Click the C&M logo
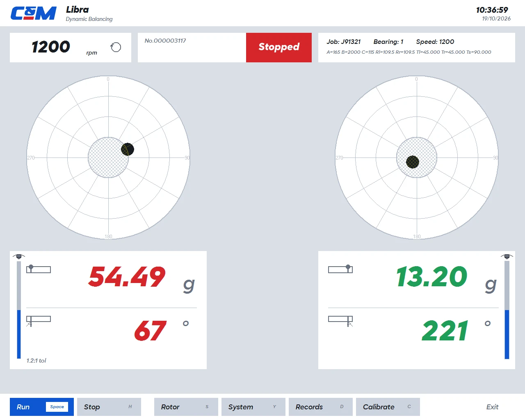 tap(33, 14)
